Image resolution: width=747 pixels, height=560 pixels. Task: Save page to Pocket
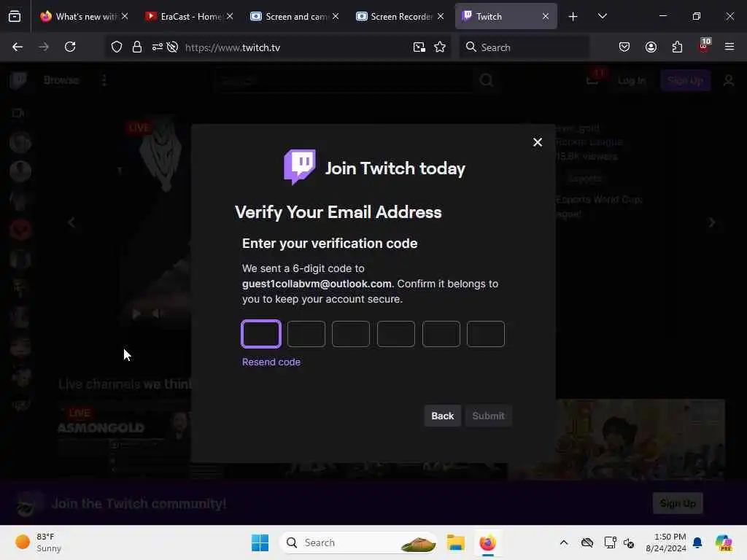tap(624, 47)
